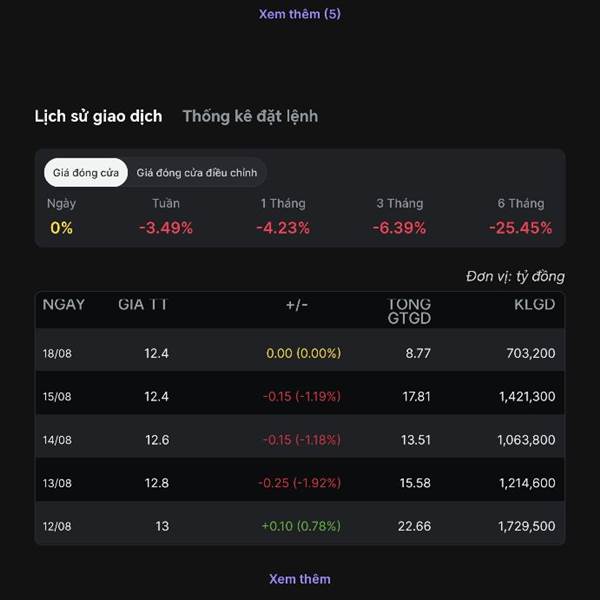Viewport: 600px width, 600px height.
Task: Open the 12/08 row showing +0.10
Action: pos(300,526)
